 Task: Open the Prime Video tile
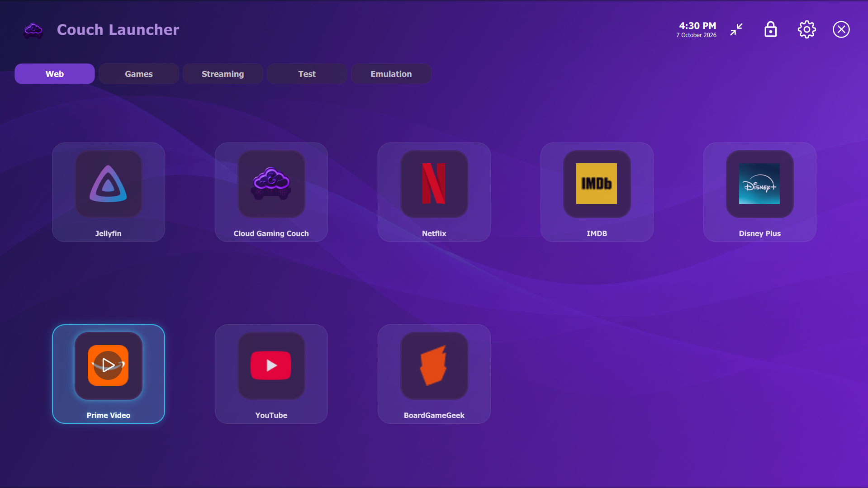(108, 374)
